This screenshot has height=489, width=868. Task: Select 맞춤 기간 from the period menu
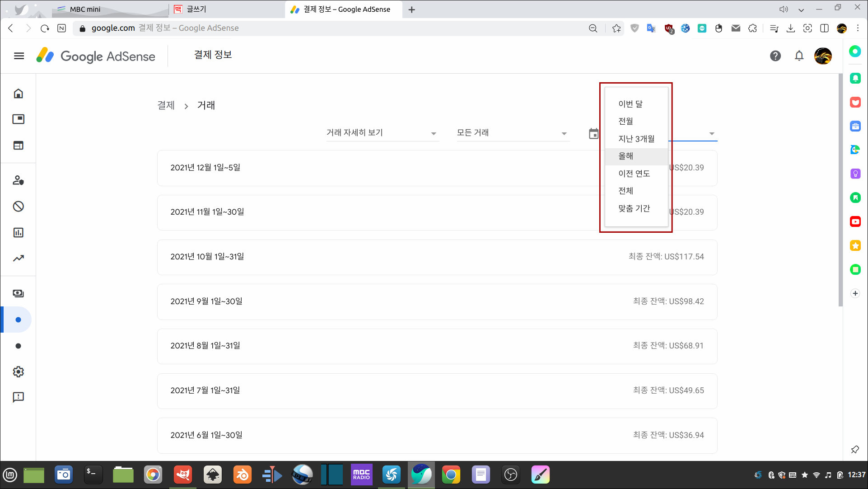coord(635,208)
